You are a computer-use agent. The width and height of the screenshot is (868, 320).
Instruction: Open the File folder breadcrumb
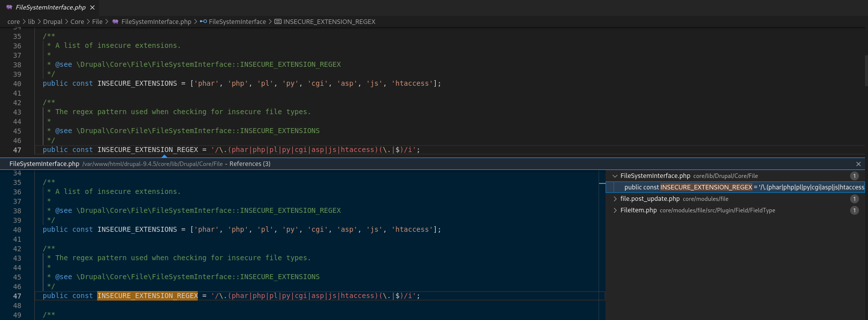coord(97,22)
